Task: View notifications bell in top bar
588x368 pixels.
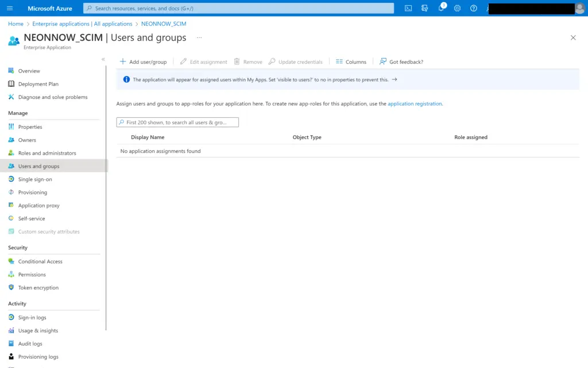Action: pyautogui.click(x=440, y=8)
